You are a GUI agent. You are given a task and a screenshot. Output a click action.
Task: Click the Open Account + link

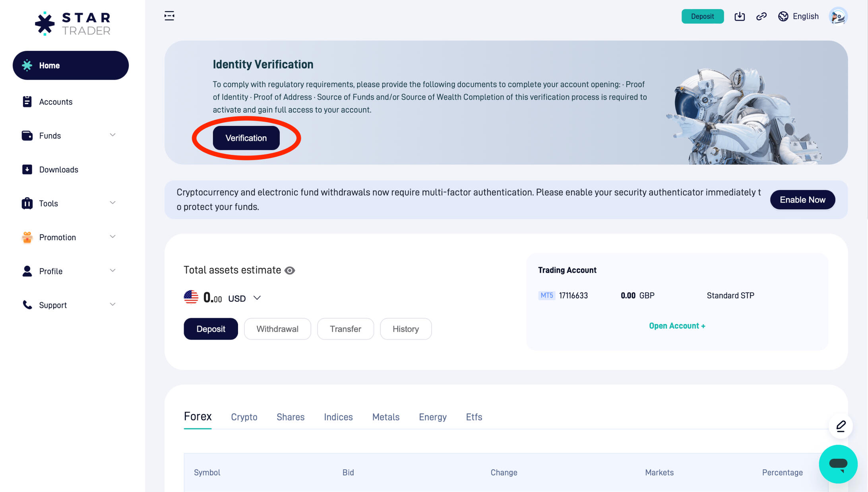point(677,326)
